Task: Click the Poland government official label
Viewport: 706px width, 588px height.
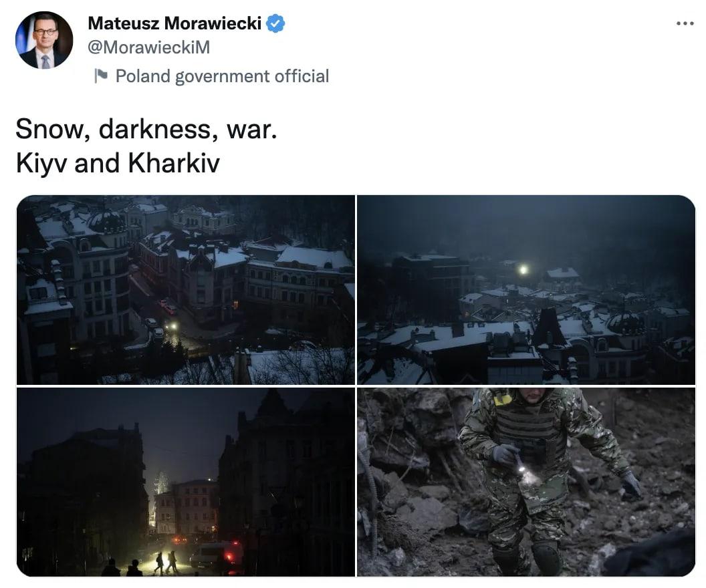Action: 222,76
